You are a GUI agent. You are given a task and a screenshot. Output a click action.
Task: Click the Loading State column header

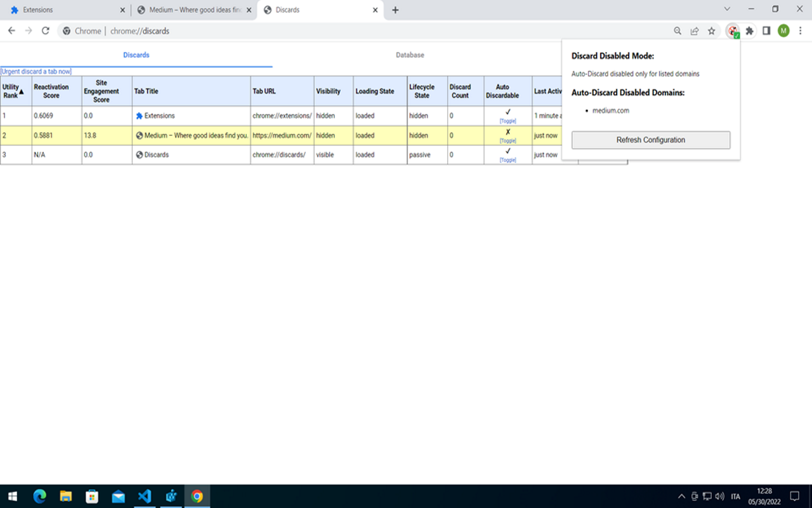pyautogui.click(x=380, y=91)
